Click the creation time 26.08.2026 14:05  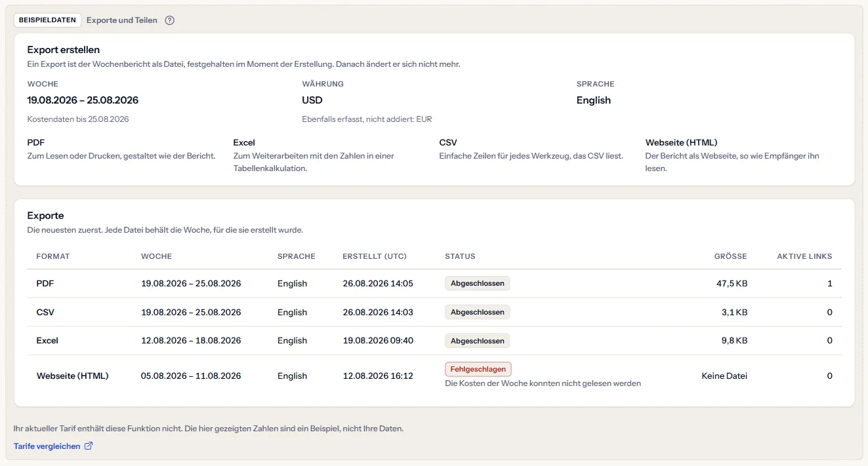tap(378, 284)
